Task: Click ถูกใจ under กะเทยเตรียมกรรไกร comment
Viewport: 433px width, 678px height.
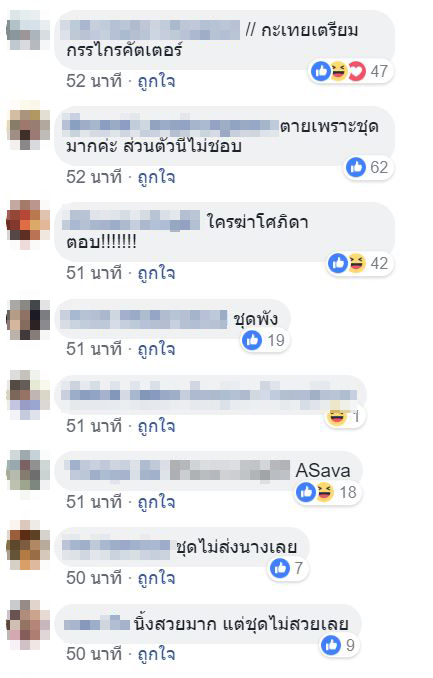Action: [156, 81]
